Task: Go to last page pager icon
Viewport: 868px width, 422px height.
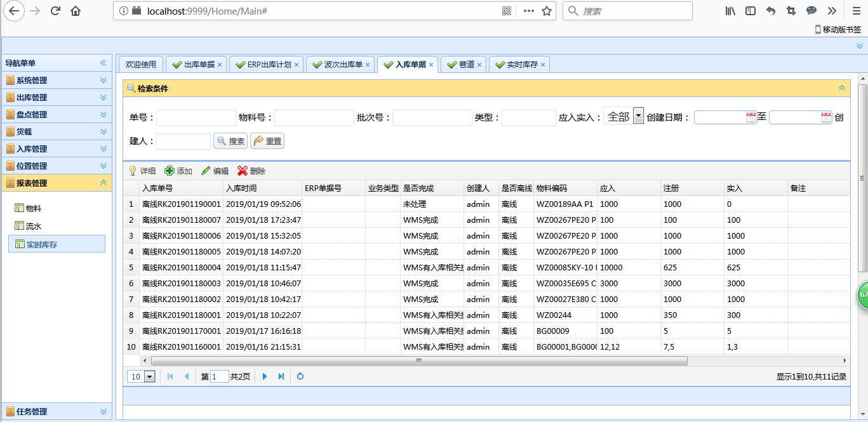Action: [x=281, y=376]
